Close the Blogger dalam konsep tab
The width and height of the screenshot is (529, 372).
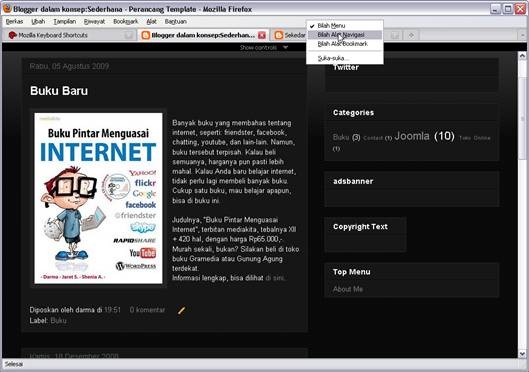262,35
